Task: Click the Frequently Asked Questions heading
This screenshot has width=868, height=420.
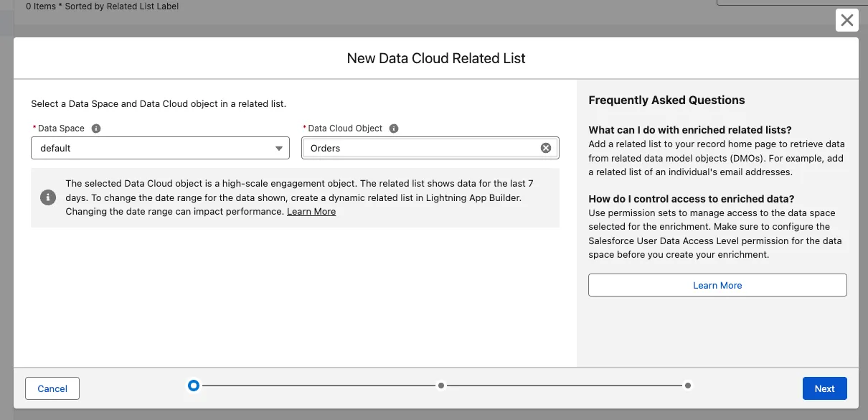Action: [666, 101]
